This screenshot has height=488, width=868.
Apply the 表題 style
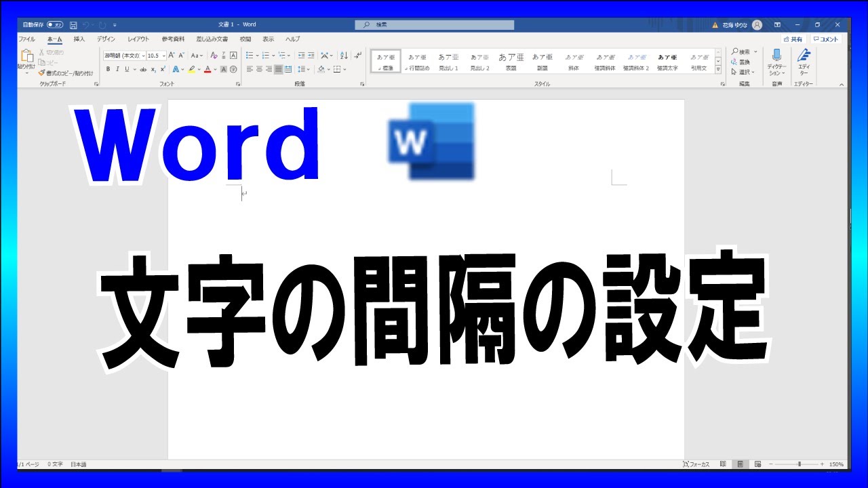(511, 62)
